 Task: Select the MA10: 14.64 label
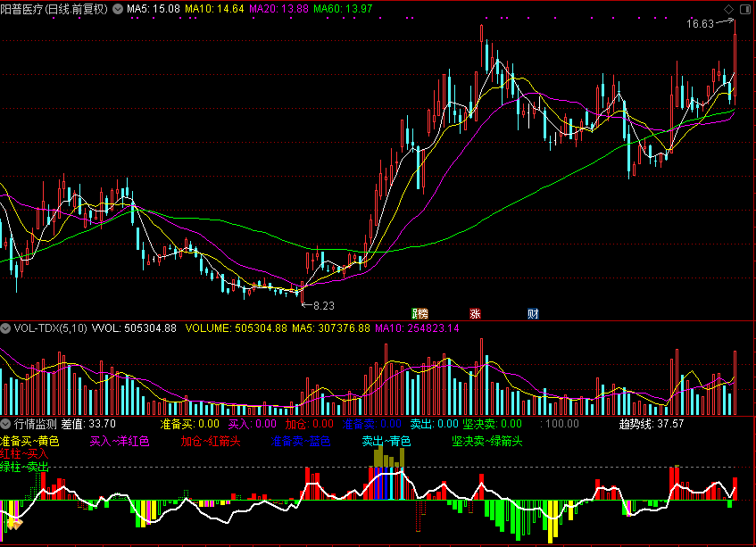click(x=214, y=9)
